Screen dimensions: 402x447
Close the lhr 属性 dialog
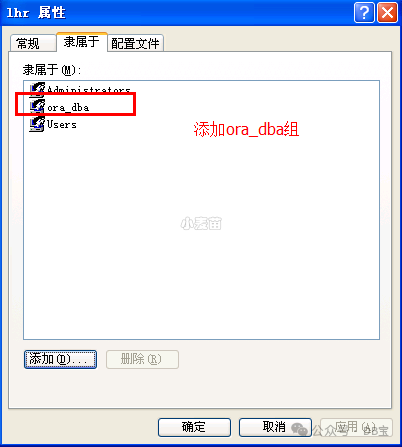[x=387, y=13]
